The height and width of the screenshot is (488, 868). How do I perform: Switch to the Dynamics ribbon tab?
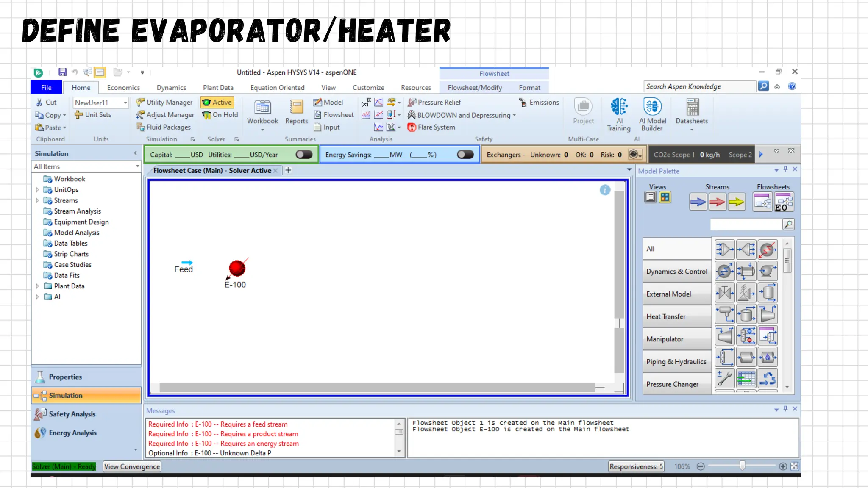point(171,88)
